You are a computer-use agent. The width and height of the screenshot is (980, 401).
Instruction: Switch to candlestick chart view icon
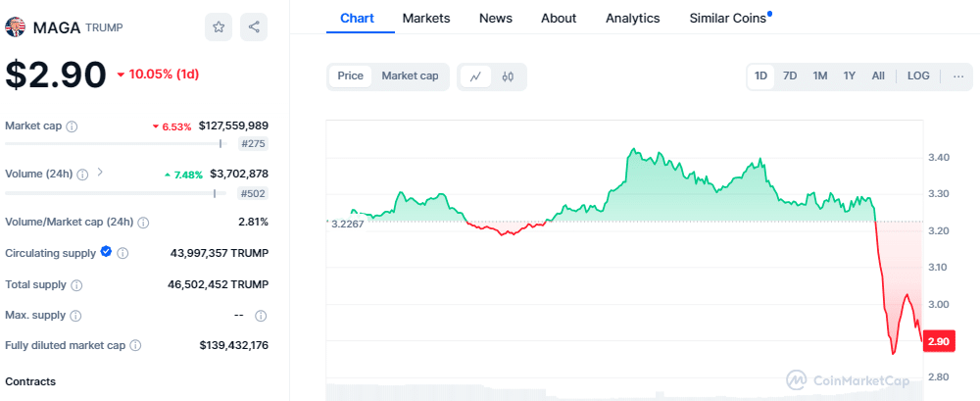(508, 76)
